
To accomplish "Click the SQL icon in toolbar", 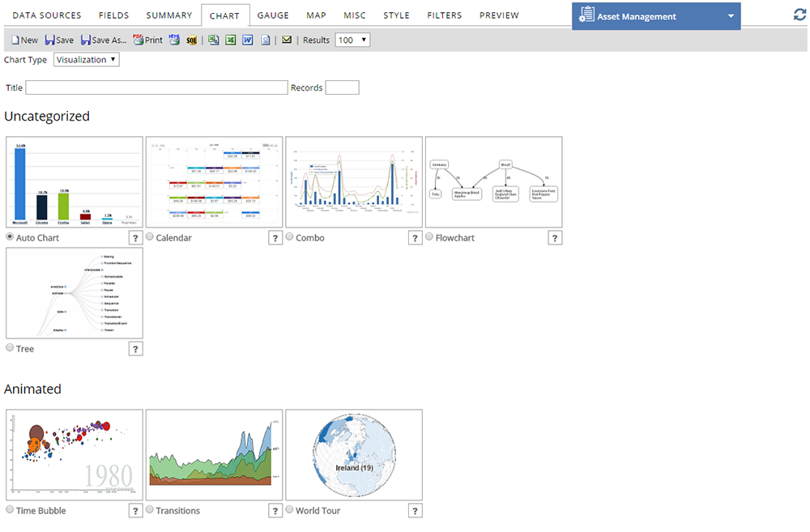I will [191, 40].
